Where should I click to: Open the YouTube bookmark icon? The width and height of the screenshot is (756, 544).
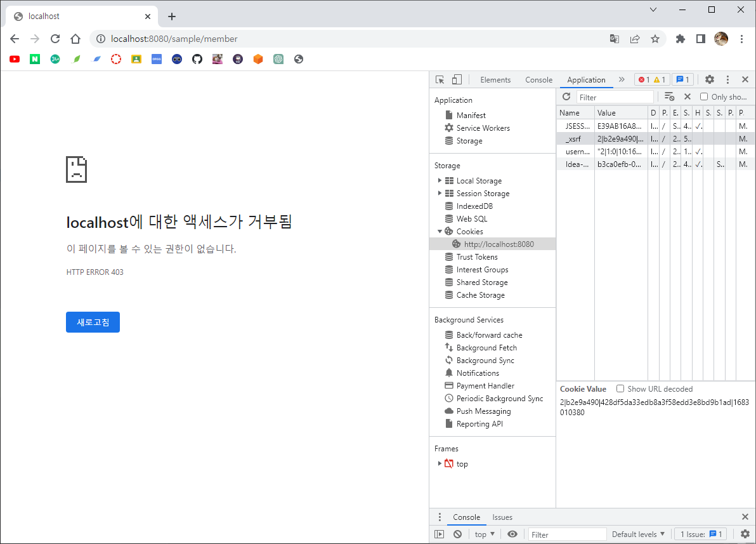click(15, 59)
